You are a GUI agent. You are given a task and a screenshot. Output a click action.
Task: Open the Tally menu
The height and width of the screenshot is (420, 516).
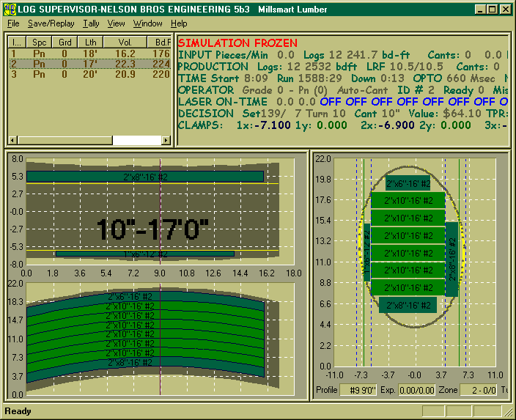coord(91,23)
